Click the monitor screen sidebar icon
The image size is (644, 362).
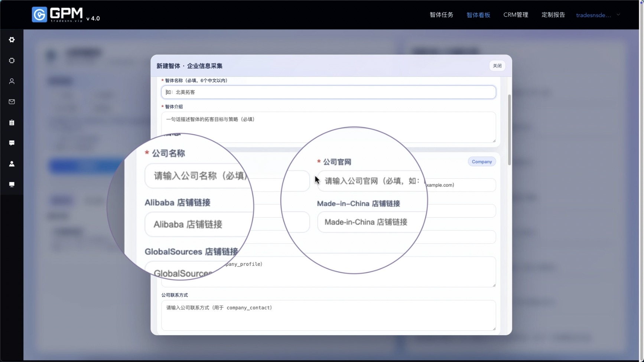coord(12,185)
